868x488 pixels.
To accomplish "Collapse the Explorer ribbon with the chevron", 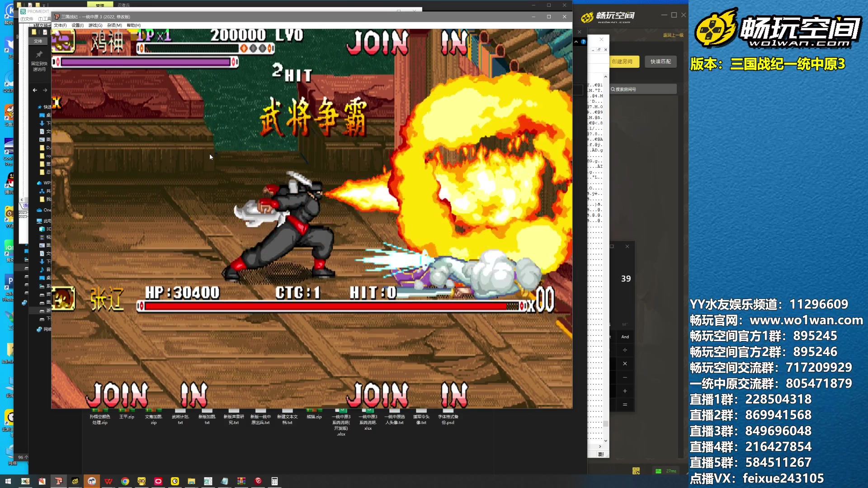I will pyautogui.click(x=576, y=42).
